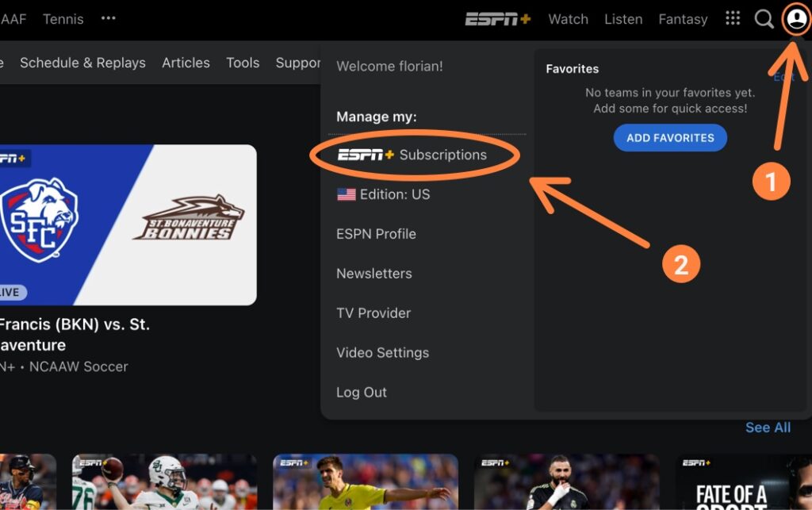Click the ESPN+ logo in top bar

tap(498, 19)
